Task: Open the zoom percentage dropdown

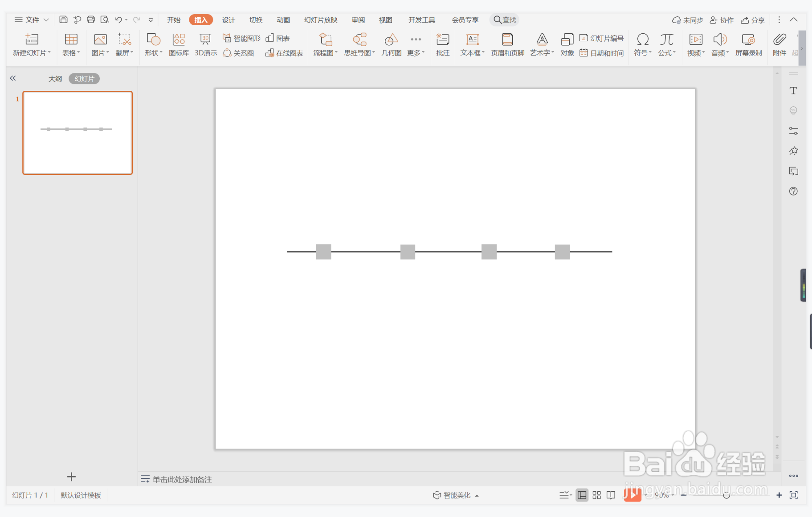Action: click(x=673, y=495)
